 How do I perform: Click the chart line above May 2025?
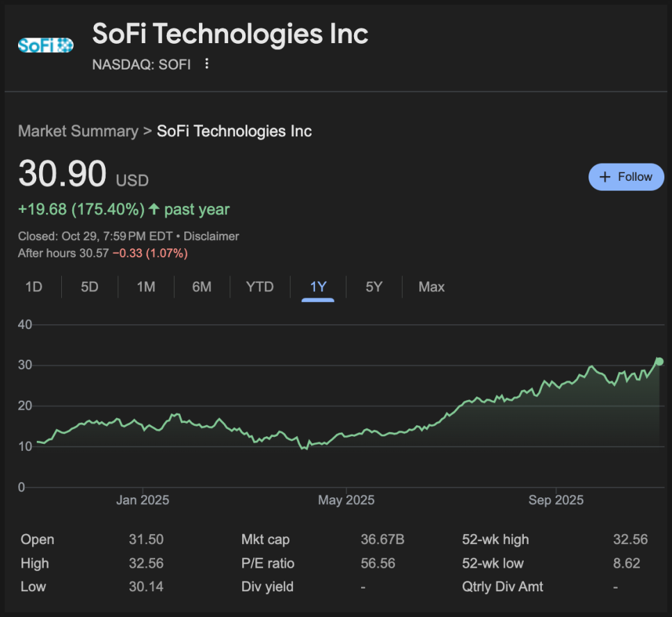coord(346,435)
